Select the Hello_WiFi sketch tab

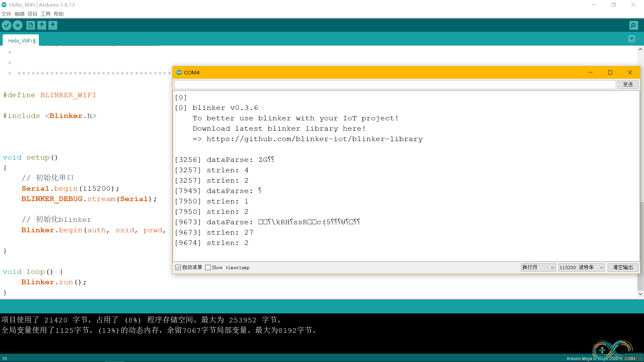21,41
